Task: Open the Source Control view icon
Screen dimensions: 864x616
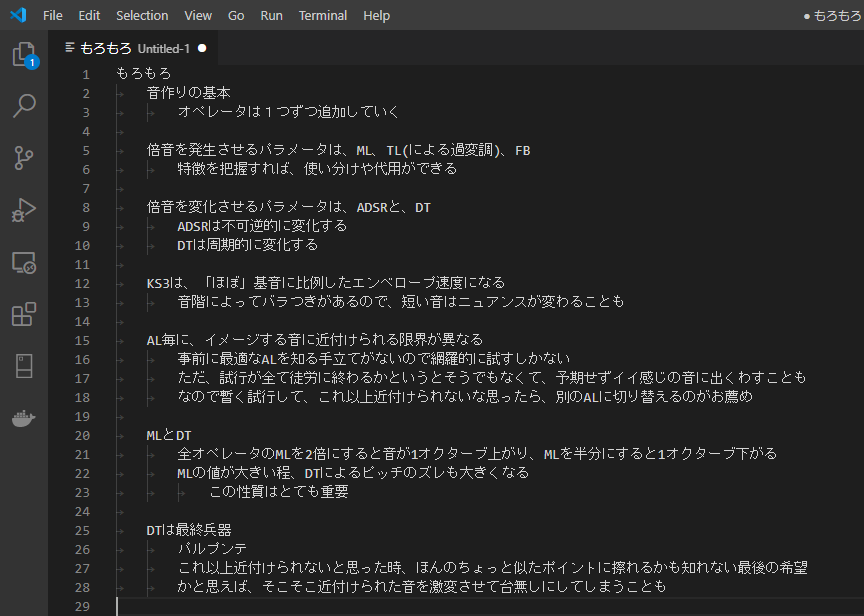Action: click(x=24, y=158)
